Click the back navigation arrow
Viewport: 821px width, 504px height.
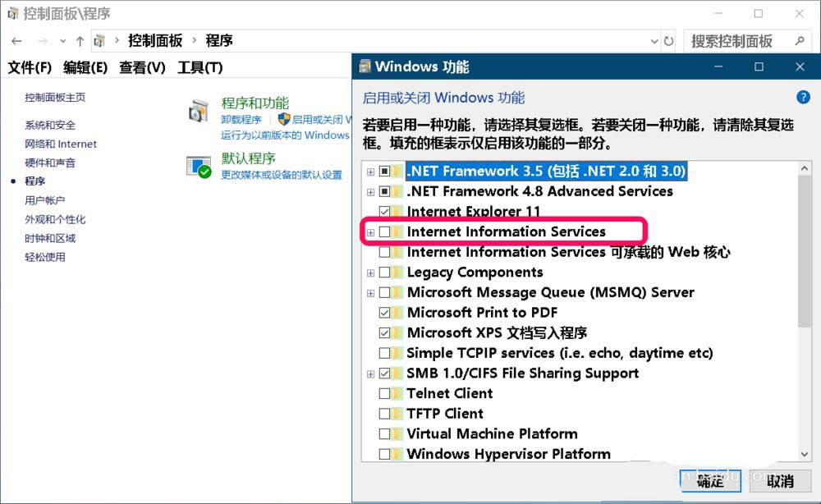pyautogui.click(x=17, y=40)
